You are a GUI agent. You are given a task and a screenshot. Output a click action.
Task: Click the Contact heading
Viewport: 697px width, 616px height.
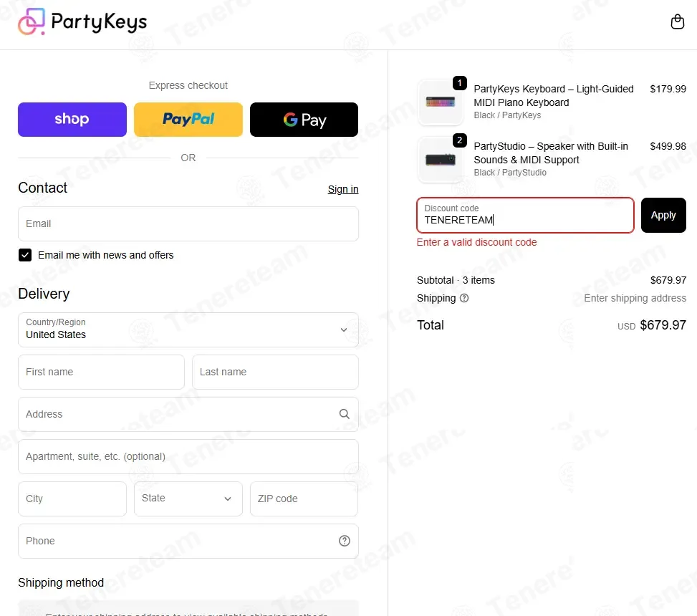click(x=43, y=188)
